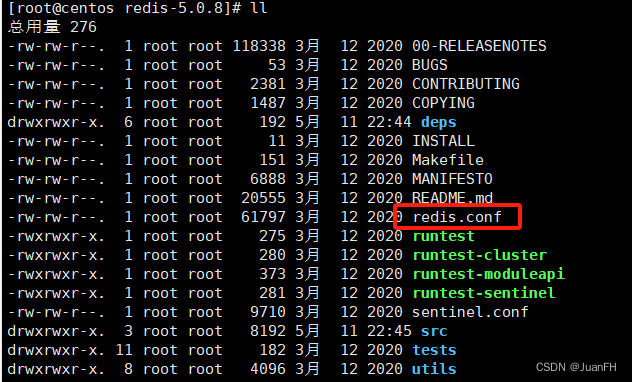Click the size value 4096
This screenshot has width=632, height=382.
(268, 369)
